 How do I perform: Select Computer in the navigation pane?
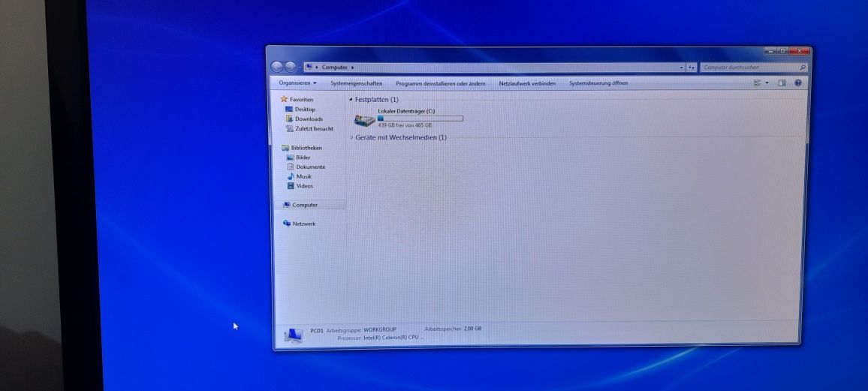click(304, 205)
